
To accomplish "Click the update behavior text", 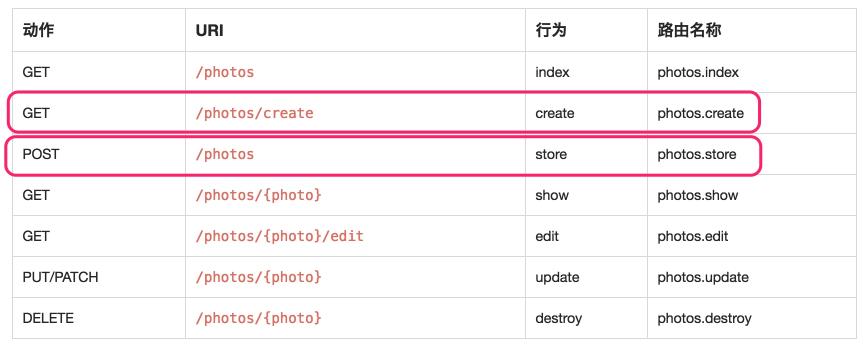I will [557, 277].
